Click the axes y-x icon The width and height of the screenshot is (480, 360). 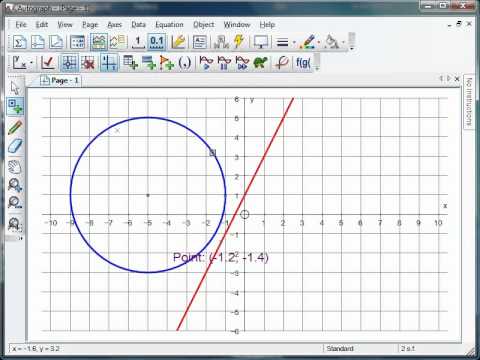pos(19,63)
